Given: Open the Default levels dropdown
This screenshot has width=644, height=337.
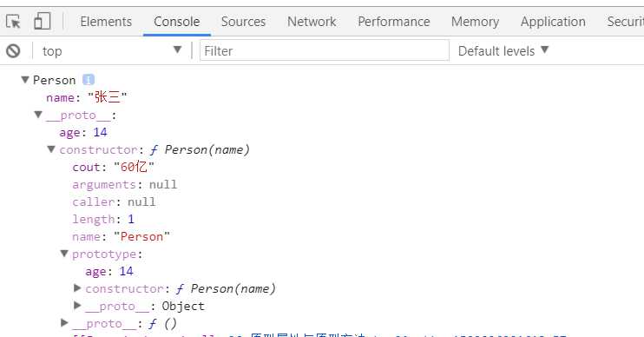Looking at the screenshot, I should pyautogui.click(x=503, y=51).
